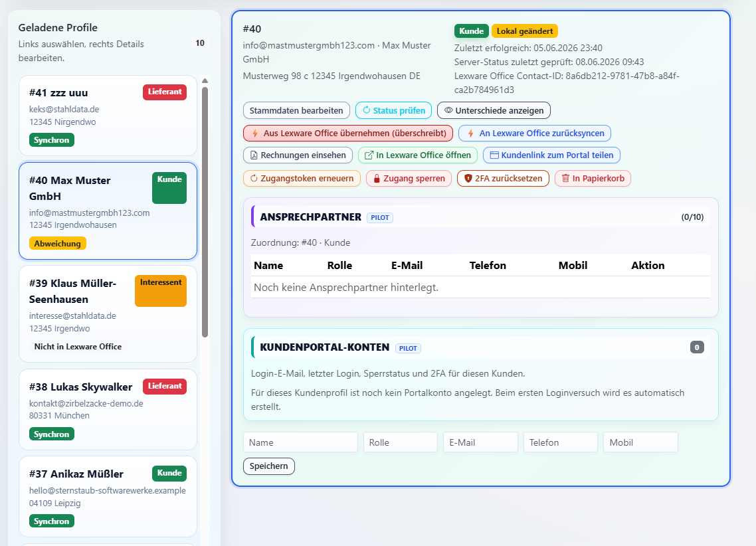Click Lokal geändert badge in details header

[x=525, y=31]
